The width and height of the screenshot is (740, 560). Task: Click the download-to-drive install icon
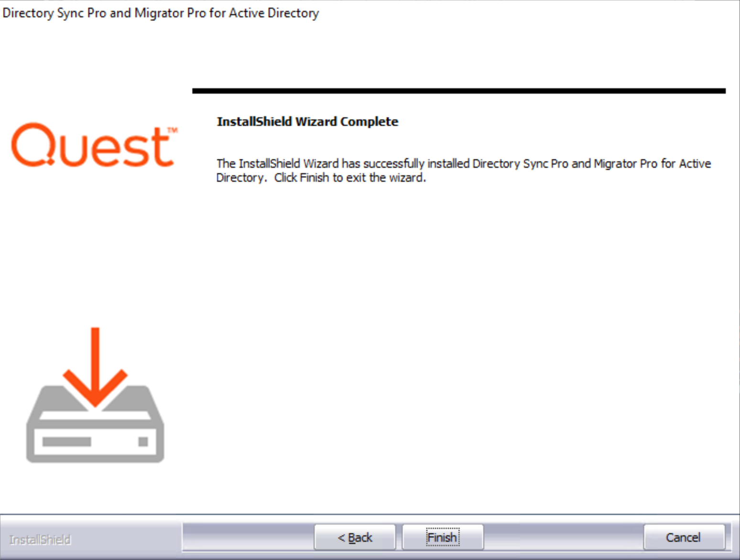click(x=95, y=395)
